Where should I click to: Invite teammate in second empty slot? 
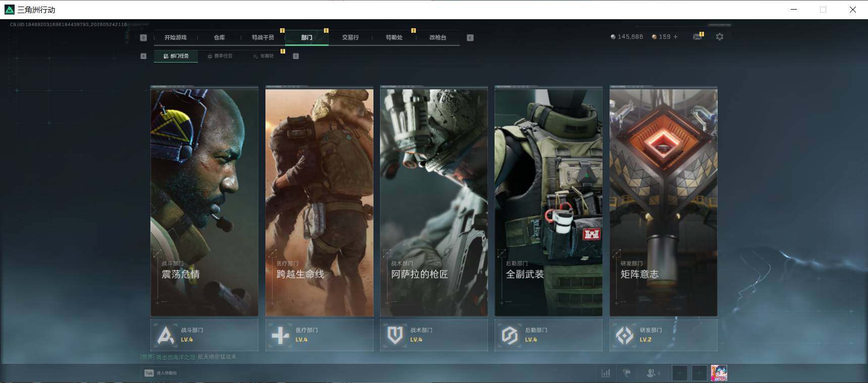[x=699, y=373]
